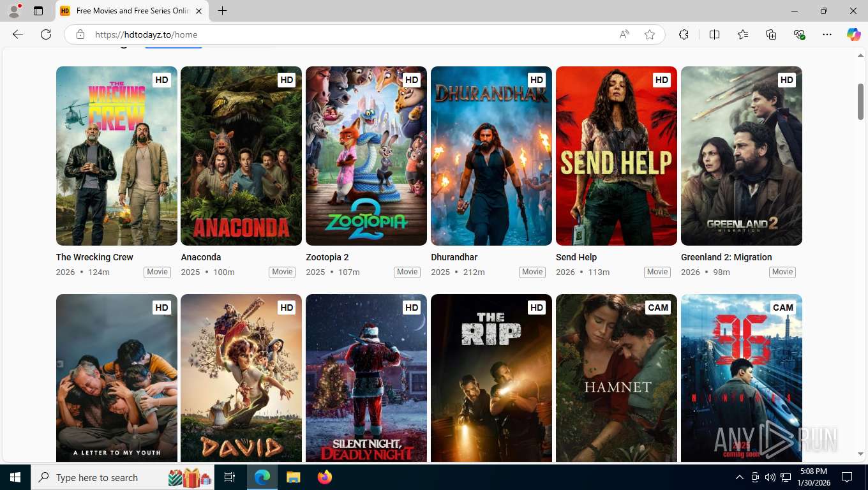Open Settings and more menu
Screen dimensions: 868x490
click(x=827, y=34)
